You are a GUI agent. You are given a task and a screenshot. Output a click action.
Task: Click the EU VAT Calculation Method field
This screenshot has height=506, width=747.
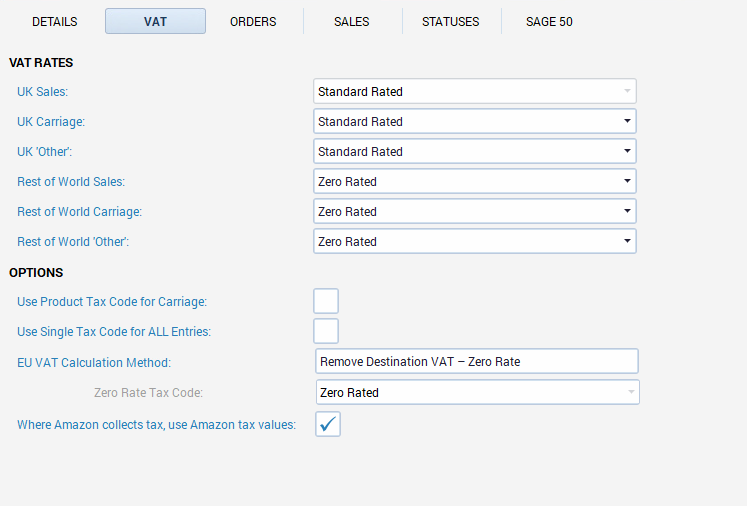[475, 362]
